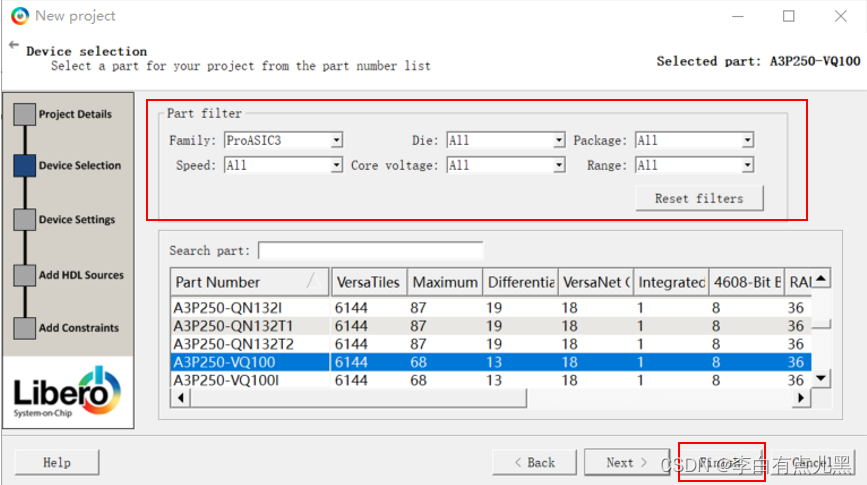Click the table's scroll up arrow
Image resolution: width=867 pixels, height=485 pixels.
[821, 279]
